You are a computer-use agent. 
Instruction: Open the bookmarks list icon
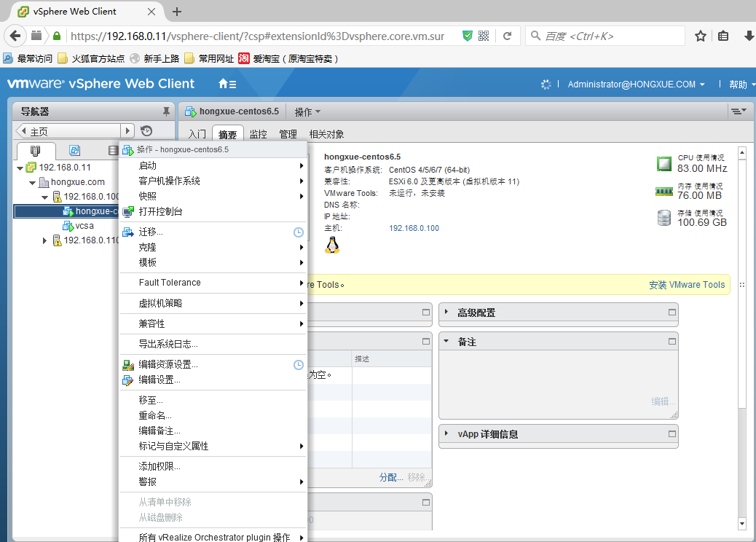[x=723, y=36]
